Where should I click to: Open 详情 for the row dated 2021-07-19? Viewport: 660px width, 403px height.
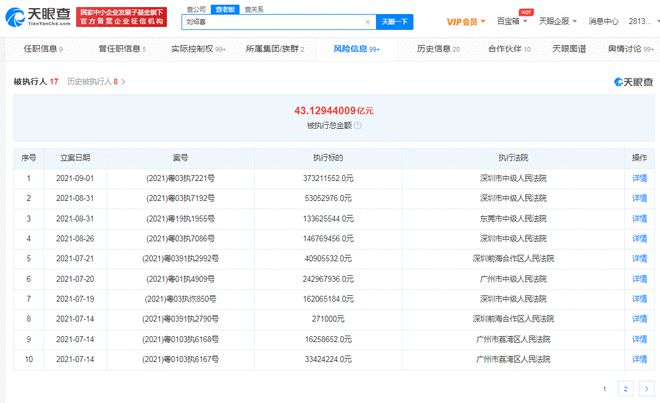tap(639, 299)
